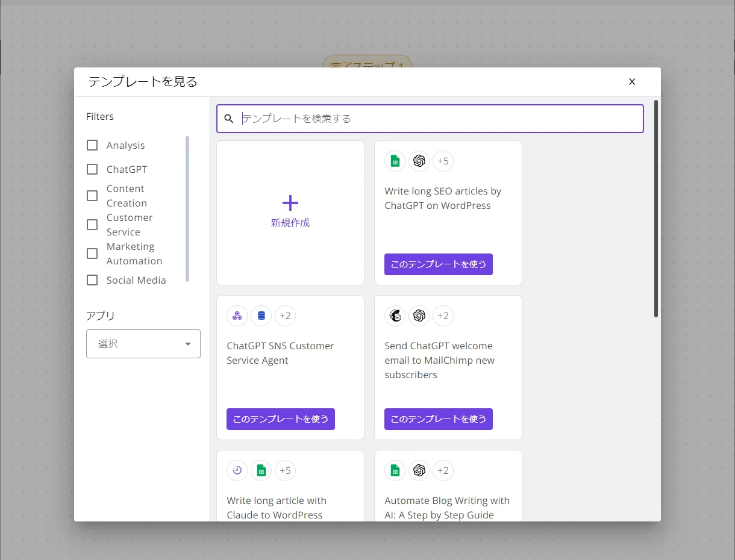This screenshot has width=735, height=560.
Task: Click Google Sheets icon on Automate Blog Writing card
Action: [x=395, y=470]
